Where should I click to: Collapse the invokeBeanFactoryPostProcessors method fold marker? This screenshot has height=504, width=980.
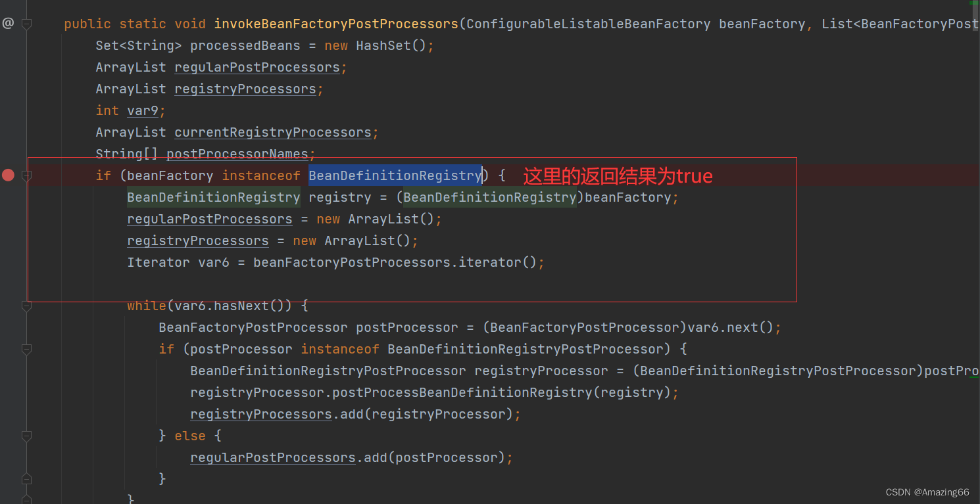click(x=26, y=24)
